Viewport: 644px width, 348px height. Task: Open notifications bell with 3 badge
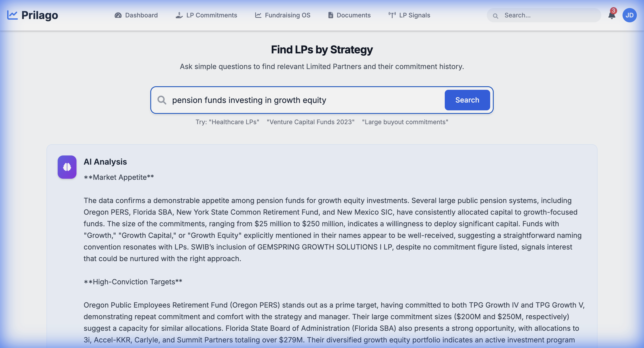point(612,15)
